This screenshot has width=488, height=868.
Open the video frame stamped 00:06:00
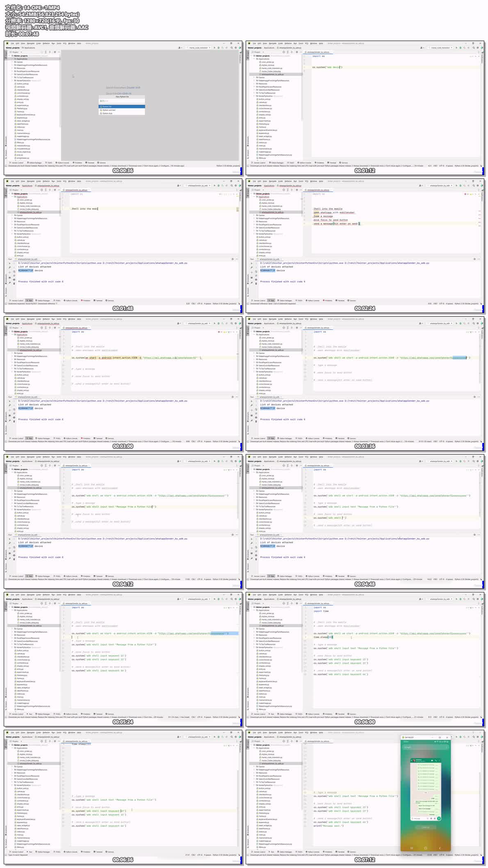pos(365,660)
